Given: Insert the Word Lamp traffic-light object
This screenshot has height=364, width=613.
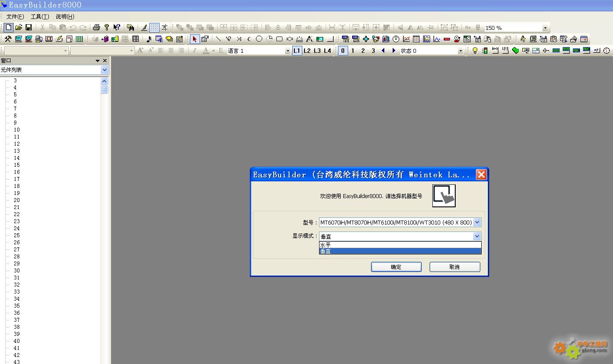Looking at the screenshot, I should pos(485,51).
